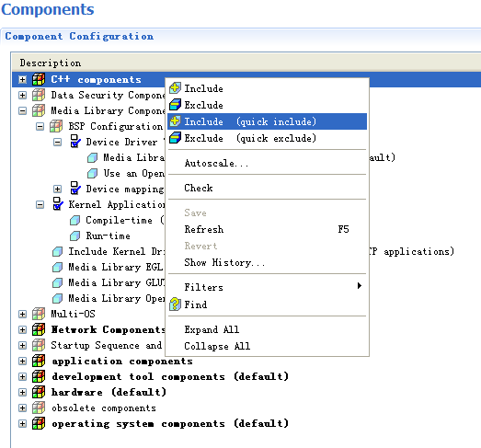Collapse the Media Library Components node
This screenshot has height=448, width=481.
22,111
